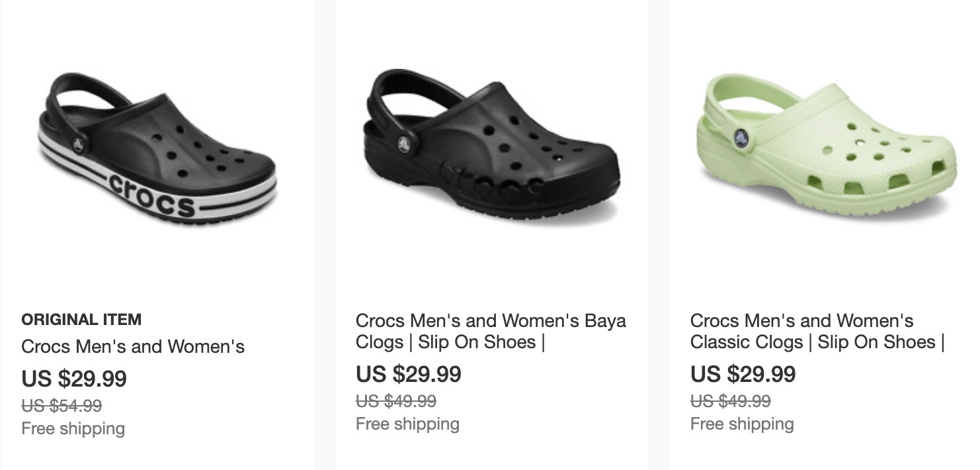Click the ORIGINAL ITEM label
Viewport: 980px width, 470px height.
pos(81,320)
